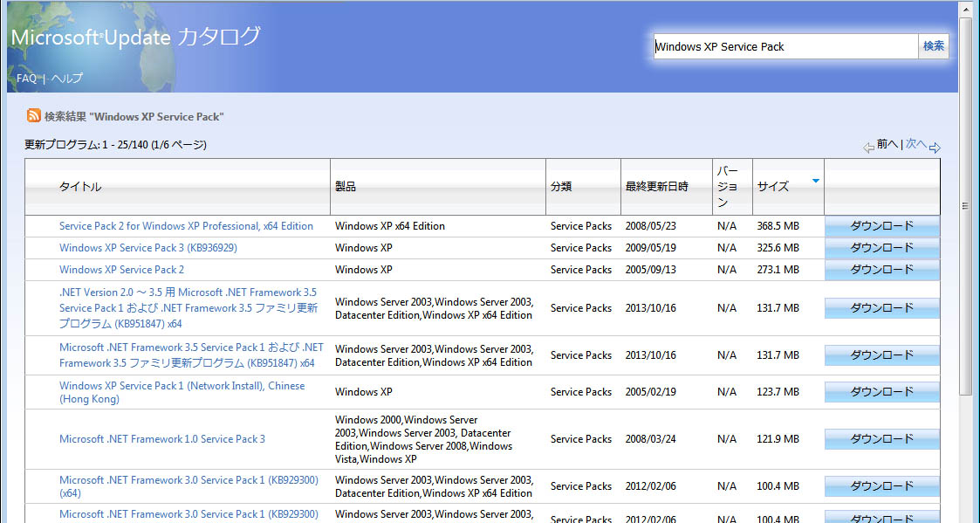
Task: Click the 121.9 MB size cell
Action: point(778,439)
